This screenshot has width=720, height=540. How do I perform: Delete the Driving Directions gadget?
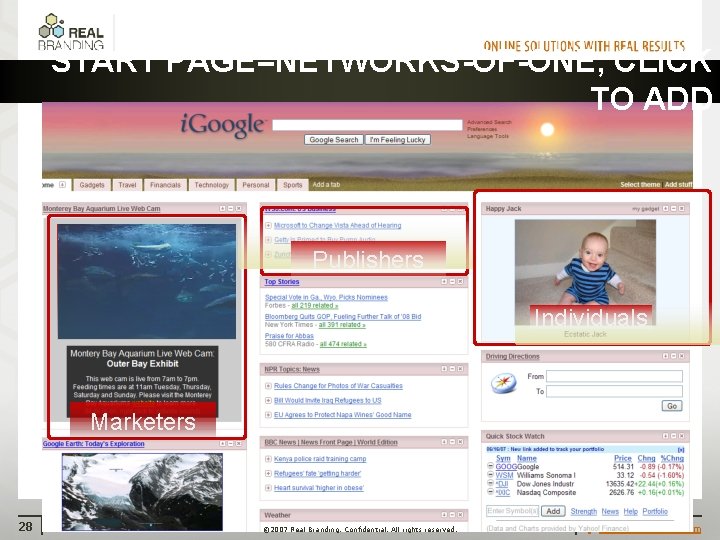click(x=681, y=356)
